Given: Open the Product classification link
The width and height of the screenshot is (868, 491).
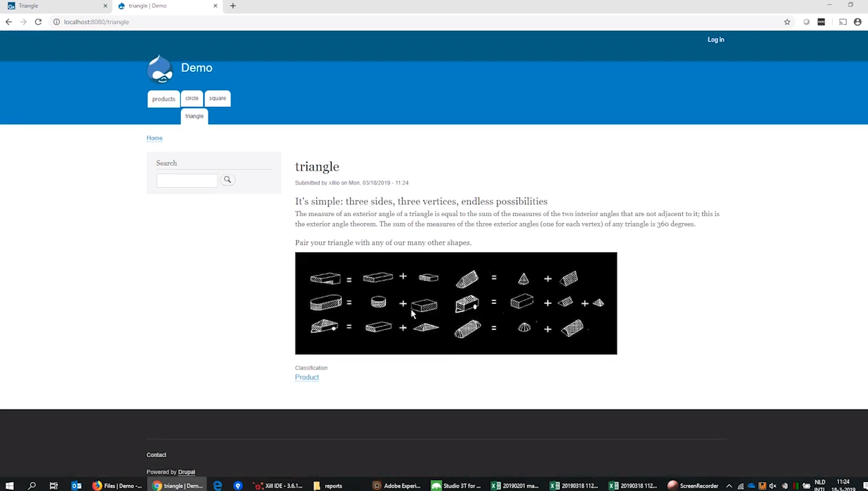Looking at the screenshot, I should (x=307, y=377).
